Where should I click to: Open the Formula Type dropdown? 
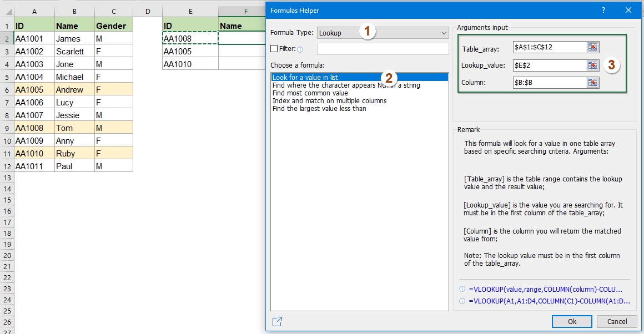444,33
